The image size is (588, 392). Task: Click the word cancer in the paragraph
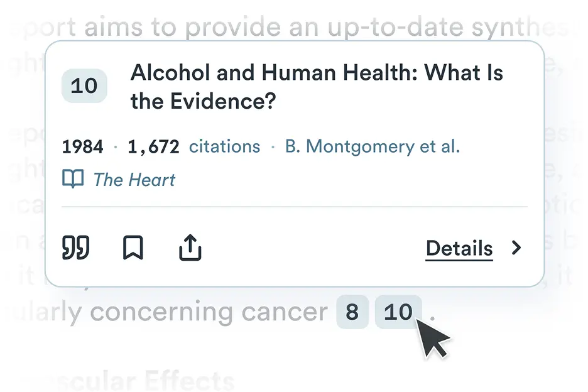coord(285,312)
